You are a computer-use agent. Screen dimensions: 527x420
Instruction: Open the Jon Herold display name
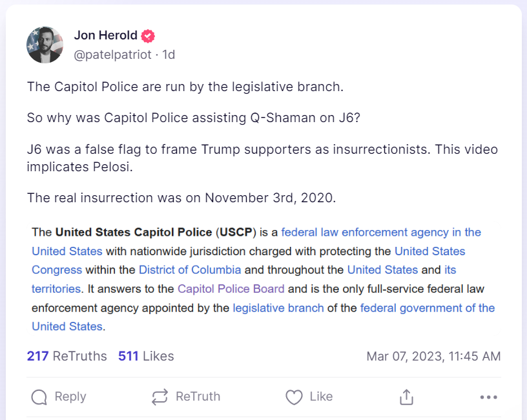click(x=105, y=36)
